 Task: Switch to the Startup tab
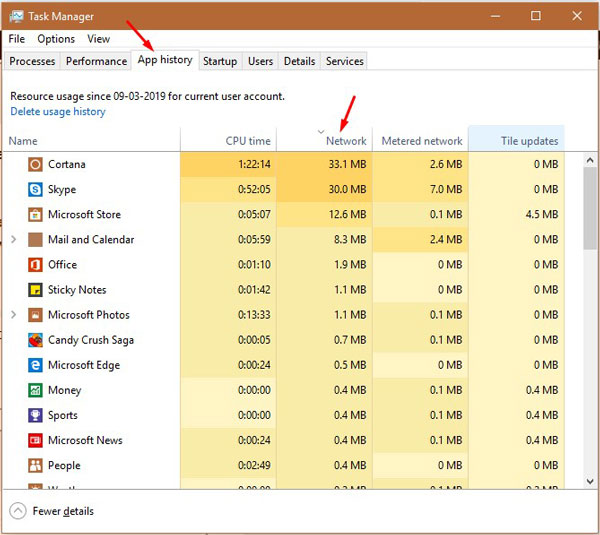(220, 61)
